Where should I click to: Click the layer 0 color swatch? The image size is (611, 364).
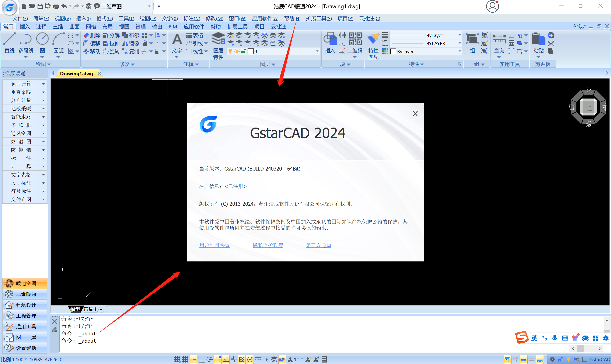coord(250,51)
